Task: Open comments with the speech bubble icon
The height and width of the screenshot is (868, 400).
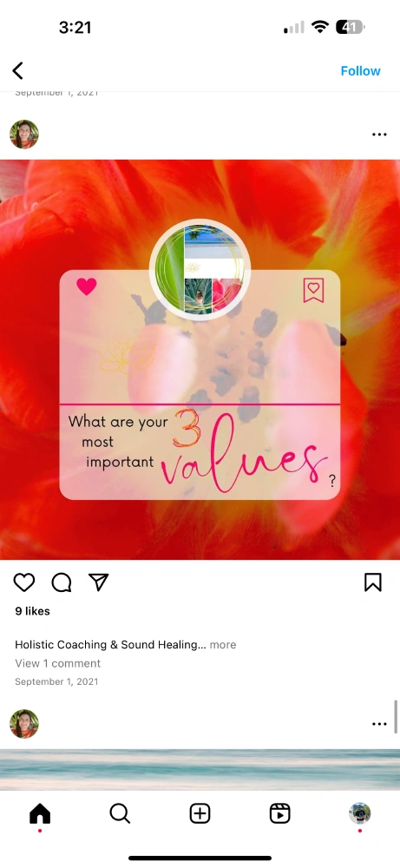Action: pyautogui.click(x=62, y=582)
